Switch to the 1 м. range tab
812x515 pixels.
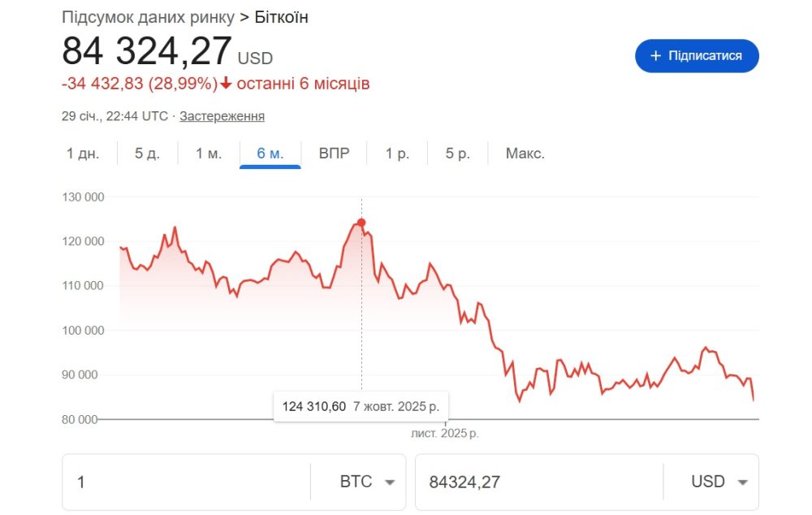(x=209, y=154)
